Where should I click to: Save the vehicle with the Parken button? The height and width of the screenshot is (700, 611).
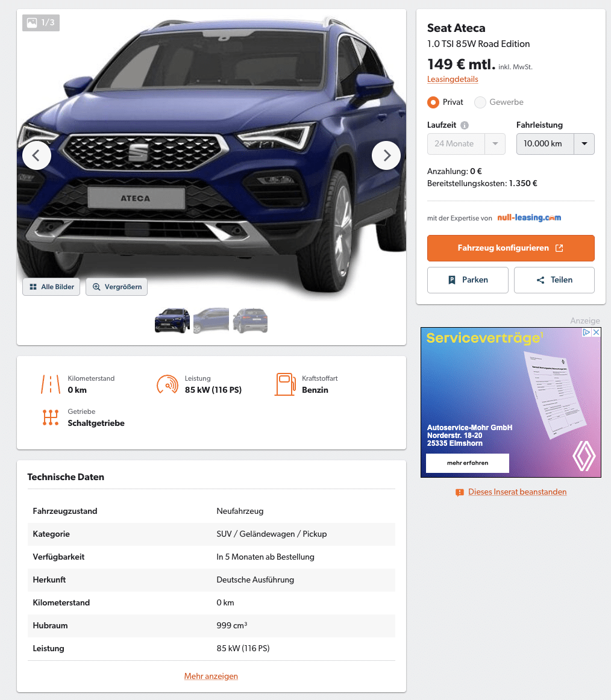[x=468, y=280]
